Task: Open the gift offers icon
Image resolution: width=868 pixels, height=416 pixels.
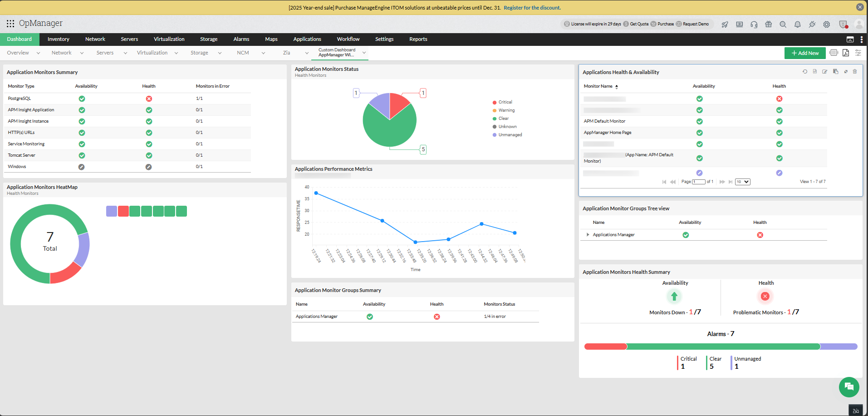Action: tap(768, 25)
